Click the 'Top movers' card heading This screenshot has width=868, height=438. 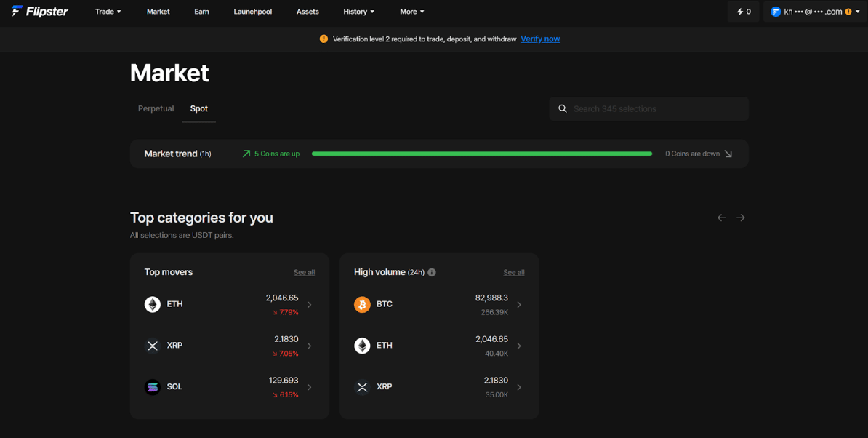[168, 272]
